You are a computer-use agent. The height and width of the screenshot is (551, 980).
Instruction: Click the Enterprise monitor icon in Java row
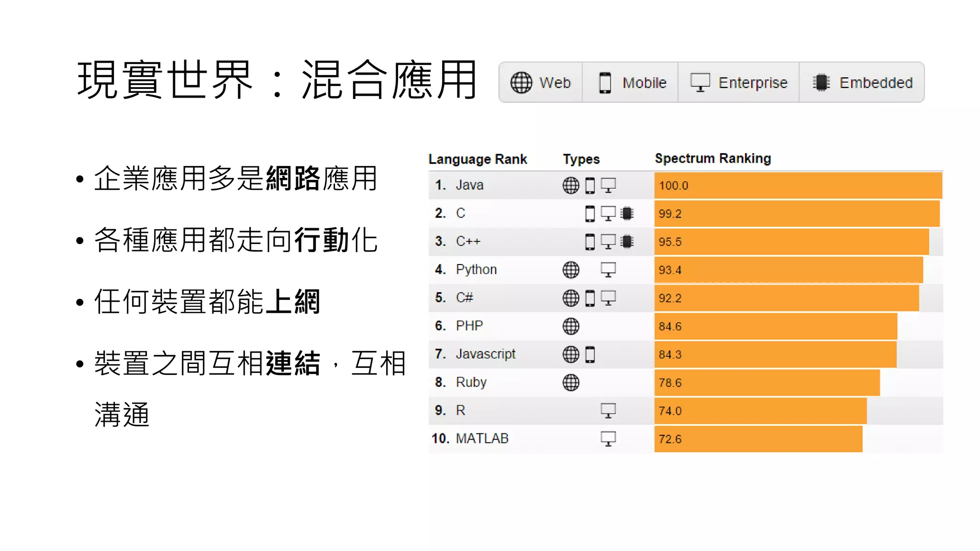[x=608, y=185]
